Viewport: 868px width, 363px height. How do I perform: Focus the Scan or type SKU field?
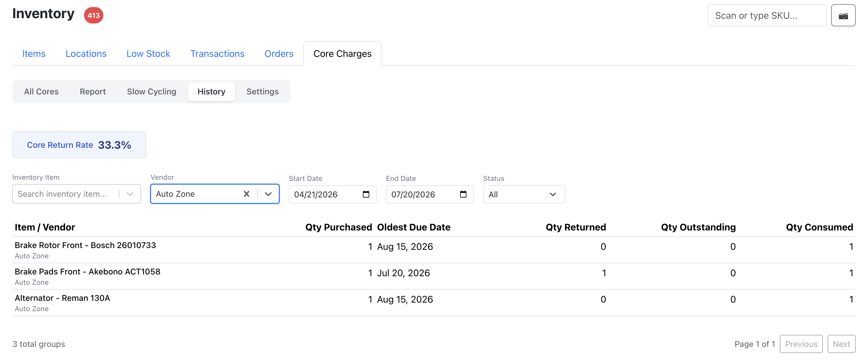click(x=767, y=16)
